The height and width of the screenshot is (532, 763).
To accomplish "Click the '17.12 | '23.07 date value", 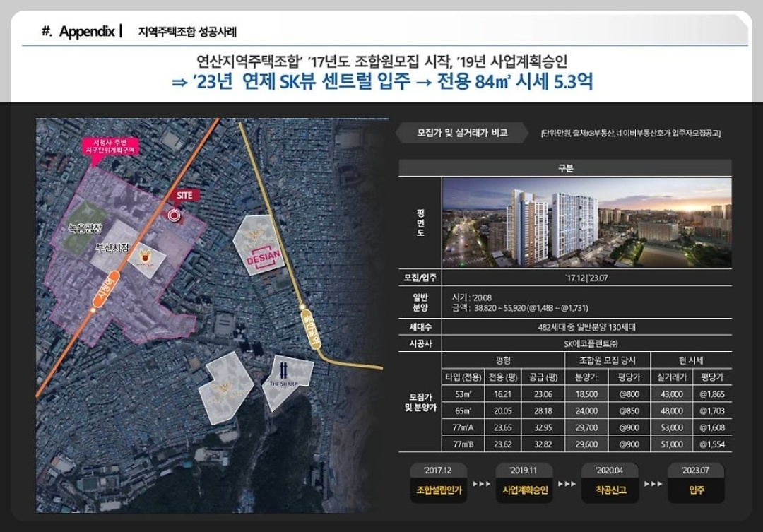I will pyautogui.click(x=586, y=278).
